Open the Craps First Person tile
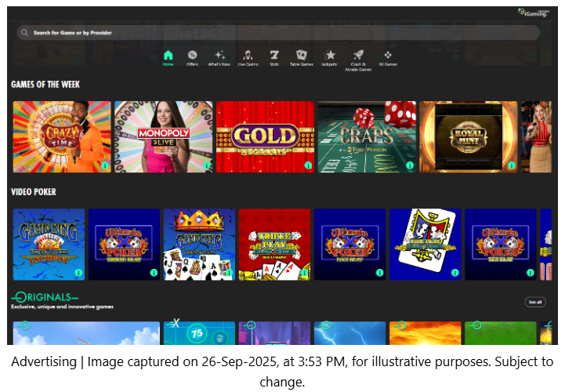 tap(367, 136)
